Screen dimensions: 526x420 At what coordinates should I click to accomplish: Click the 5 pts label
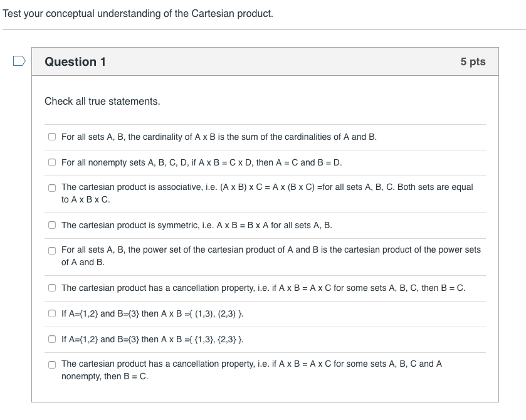coord(472,61)
